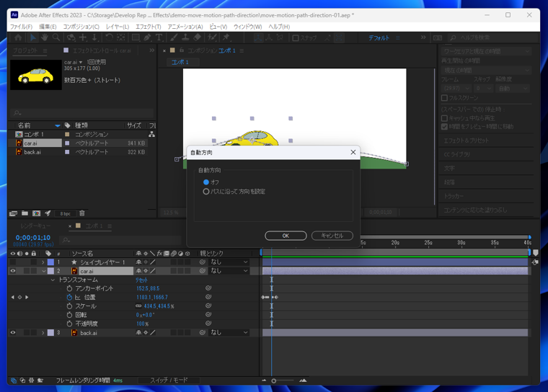Viewport: 548px width, 392px height.
Task: Select the Zoom magnifier tool
Action: point(56,37)
